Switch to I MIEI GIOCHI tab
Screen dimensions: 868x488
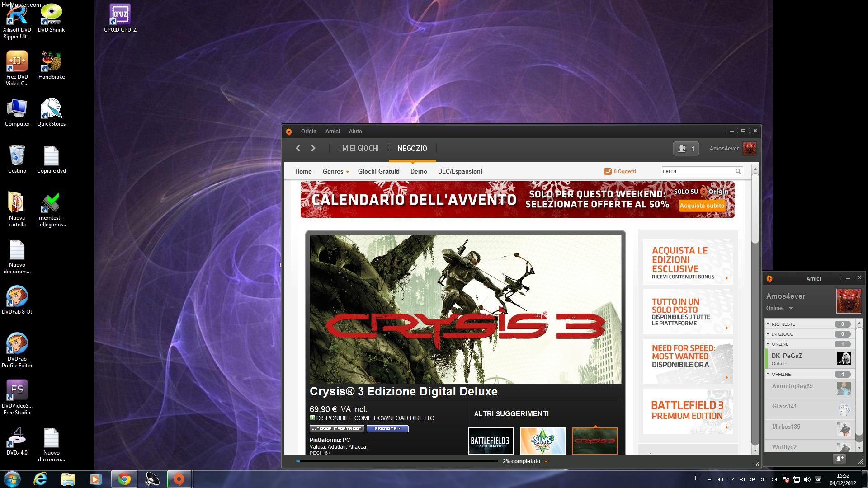359,148
